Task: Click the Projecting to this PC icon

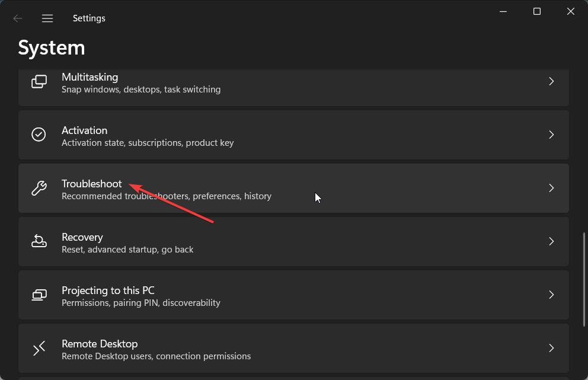Action: coord(39,295)
